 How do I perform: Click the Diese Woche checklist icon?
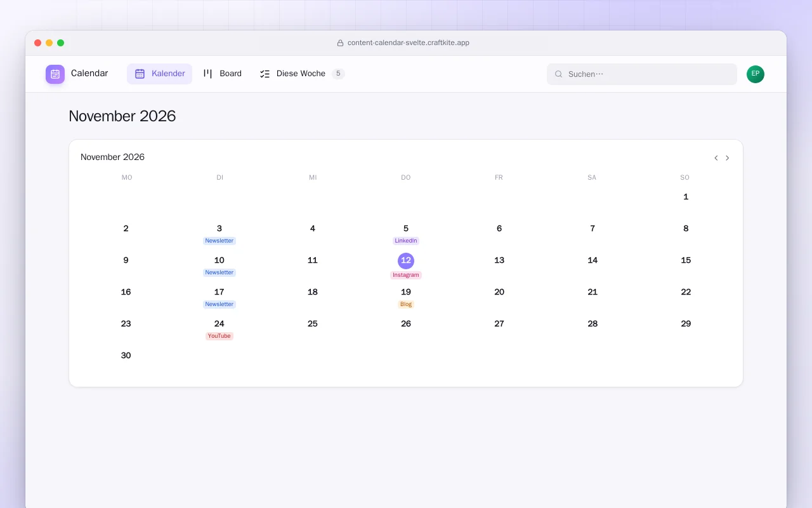coord(265,74)
